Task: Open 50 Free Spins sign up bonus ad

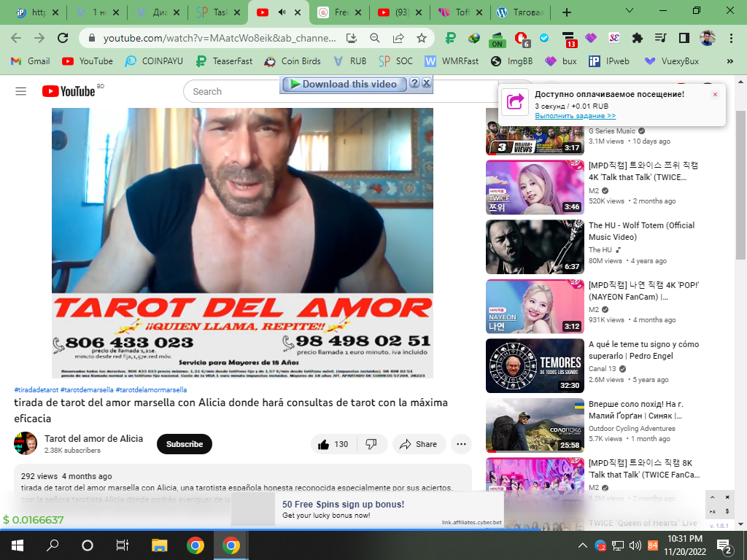Action: (x=343, y=505)
